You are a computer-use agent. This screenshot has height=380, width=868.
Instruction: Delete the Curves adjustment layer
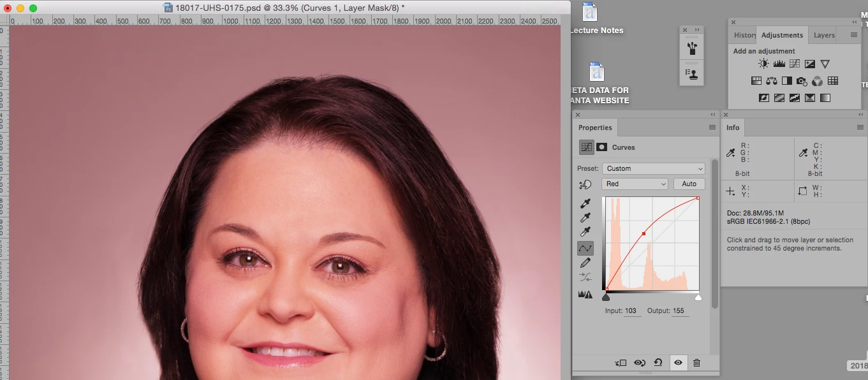point(696,363)
